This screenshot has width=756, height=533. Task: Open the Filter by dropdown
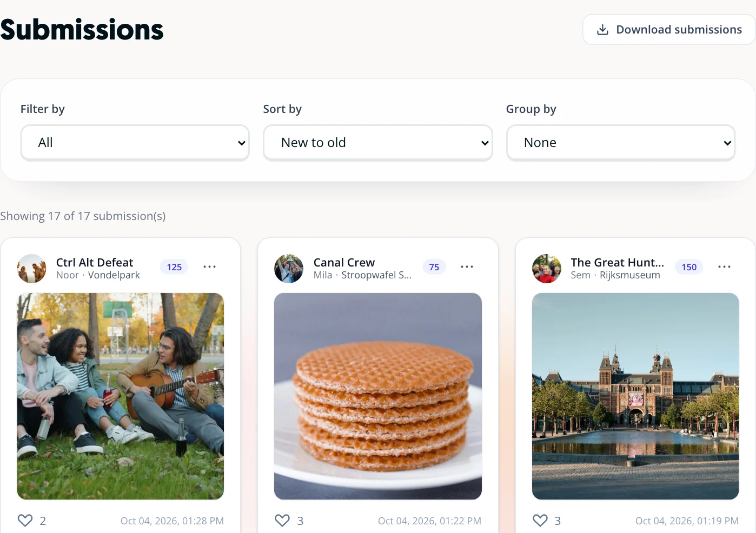[x=135, y=143]
